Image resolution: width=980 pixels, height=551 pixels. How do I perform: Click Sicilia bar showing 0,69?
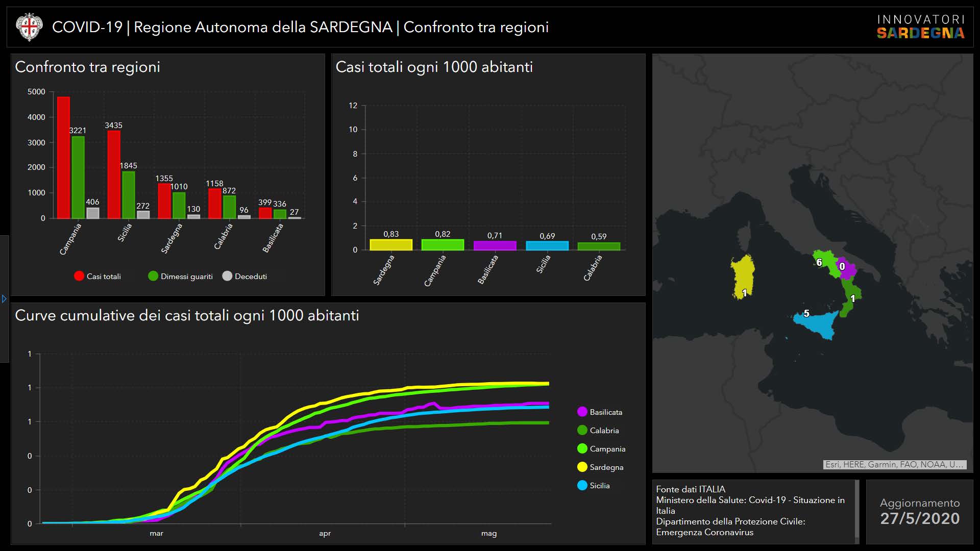tap(547, 245)
